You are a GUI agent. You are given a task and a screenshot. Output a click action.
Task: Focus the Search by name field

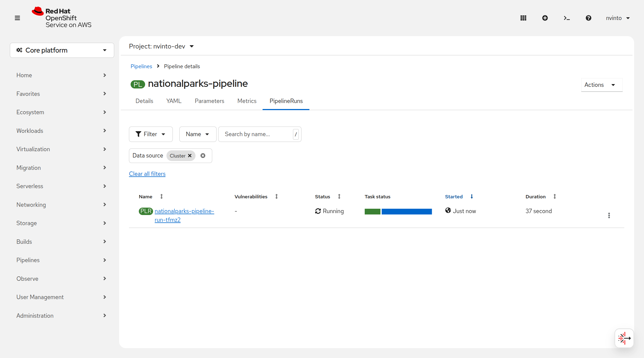coord(260,134)
